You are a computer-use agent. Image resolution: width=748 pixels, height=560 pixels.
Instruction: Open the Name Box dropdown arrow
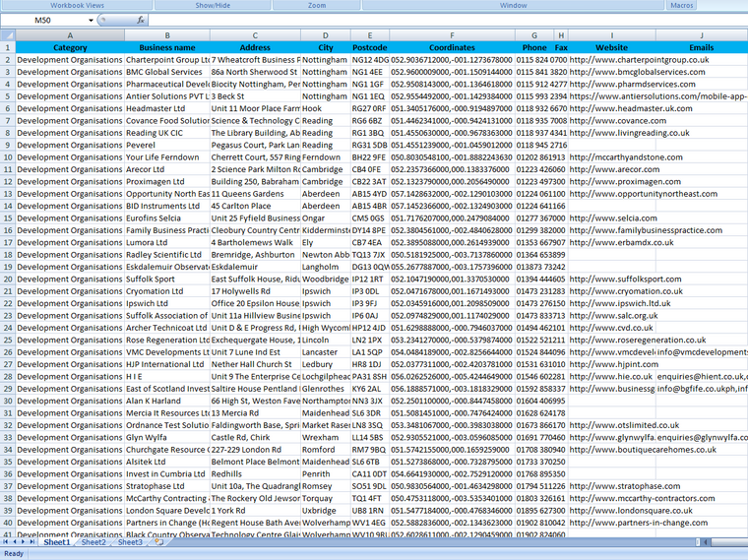coord(91,20)
